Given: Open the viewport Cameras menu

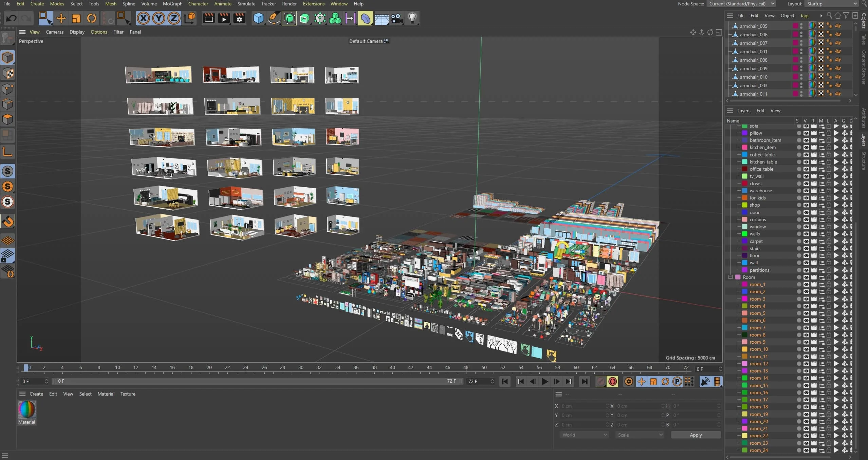Looking at the screenshot, I should tap(54, 32).
